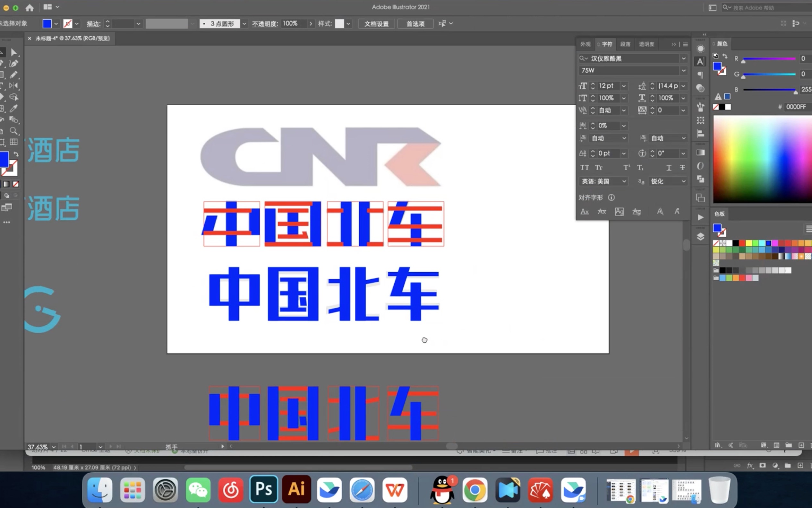This screenshot has width=812, height=508.
Task: Select the Reflect mirror tool
Action: (x=14, y=86)
